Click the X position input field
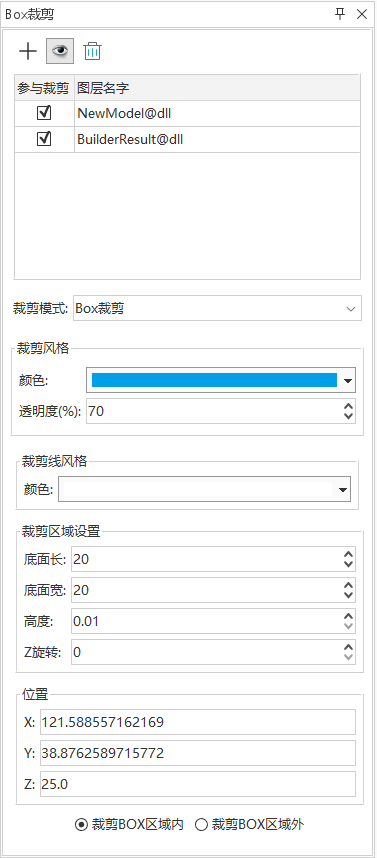377x858 pixels. [198, 722]
